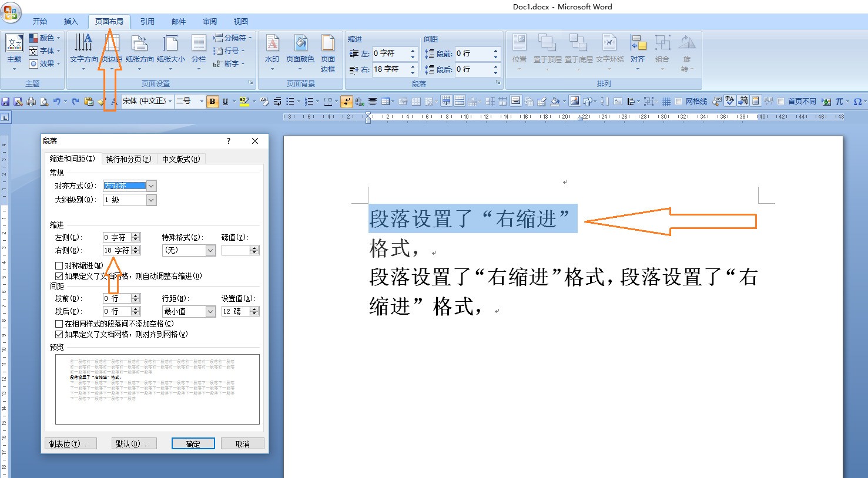Click the print icon in the toolbar

point(31,102)
